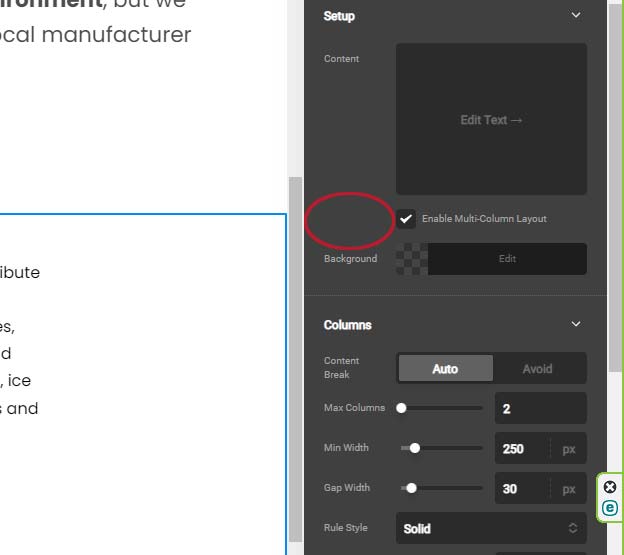Click the Min Width slider handle

point(415,448)
